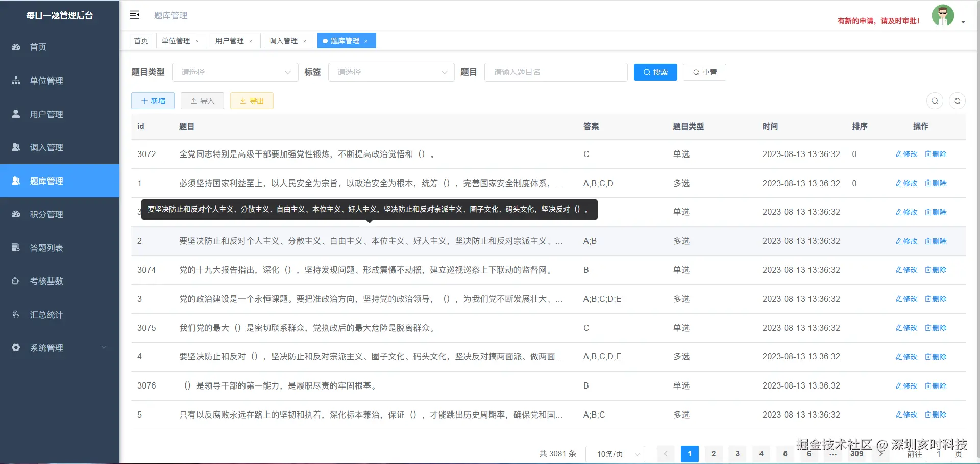
Task: Click the 新增 button
Action: coord(153,101)
